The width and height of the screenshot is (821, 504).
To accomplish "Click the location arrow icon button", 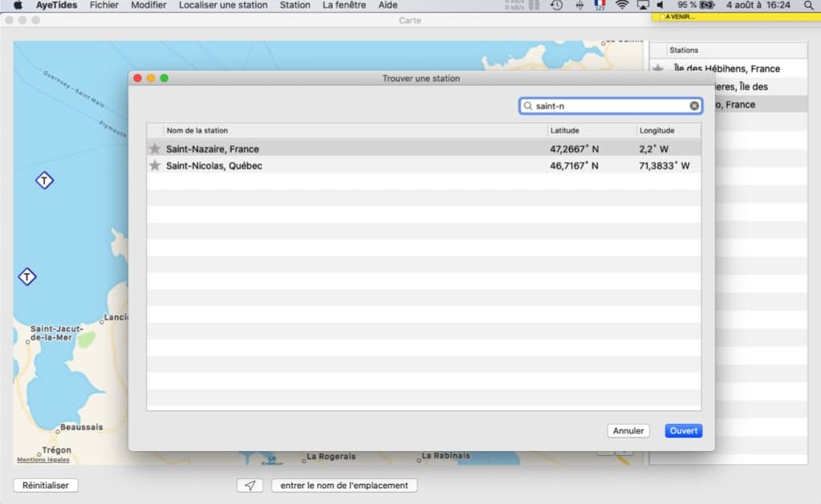I will (250, 486).
